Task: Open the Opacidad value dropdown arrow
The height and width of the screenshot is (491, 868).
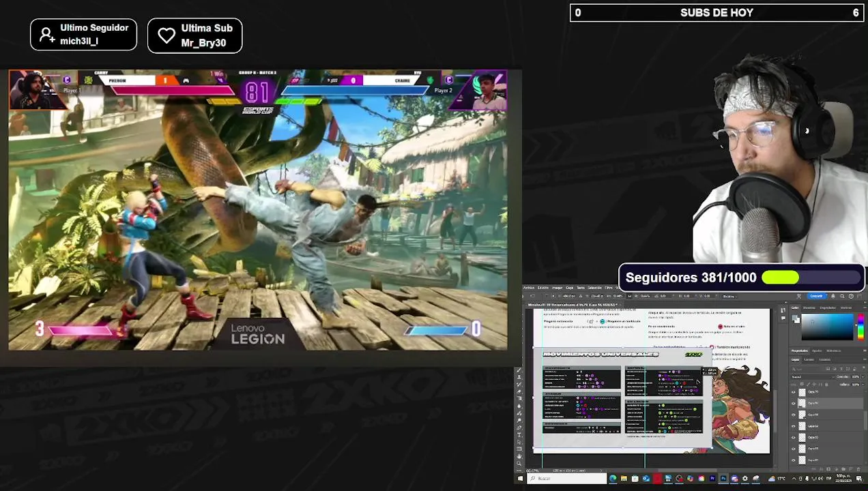Action: coord(863,376)
